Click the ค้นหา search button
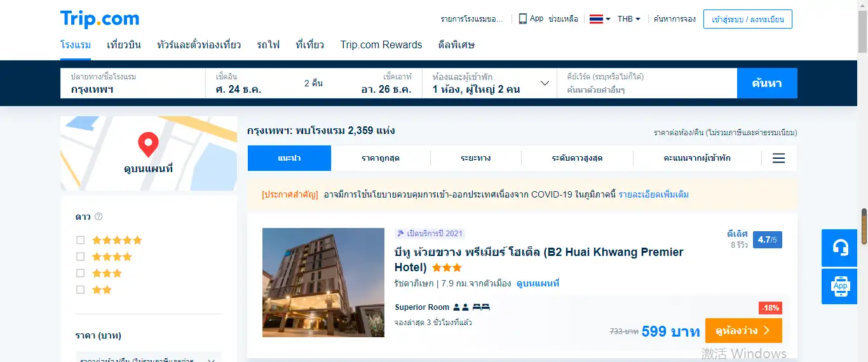 pos(767,83)
